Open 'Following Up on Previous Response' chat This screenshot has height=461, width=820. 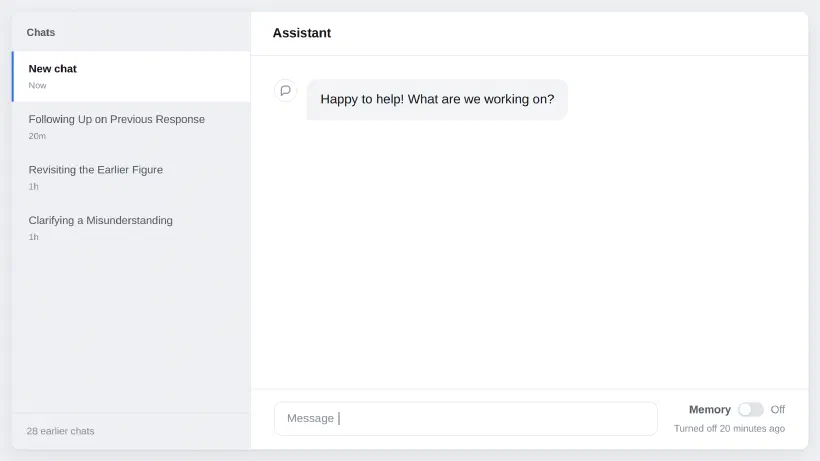[x=131, y=127]
